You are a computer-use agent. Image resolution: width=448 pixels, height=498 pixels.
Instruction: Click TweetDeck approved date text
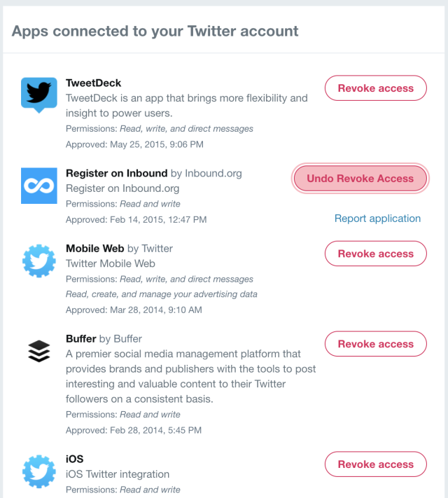(x=134, y=144)
